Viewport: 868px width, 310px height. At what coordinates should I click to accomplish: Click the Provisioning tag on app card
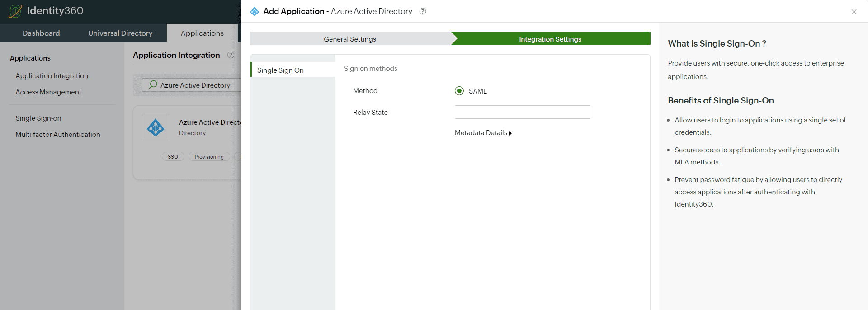pyautogui.click(x=209, y=157)
